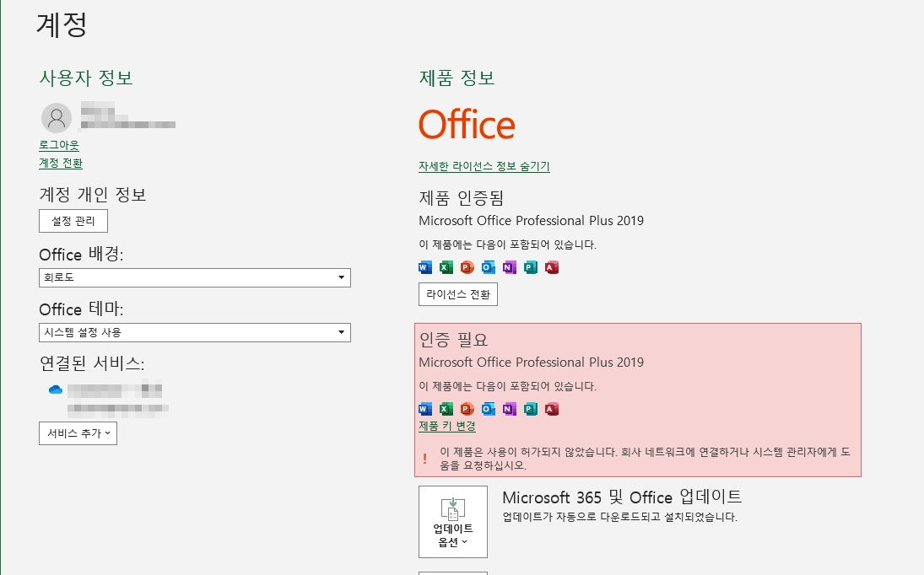Click the 연결된 서비스 heading
924x575 pixels.
click(x=92, y=363)
